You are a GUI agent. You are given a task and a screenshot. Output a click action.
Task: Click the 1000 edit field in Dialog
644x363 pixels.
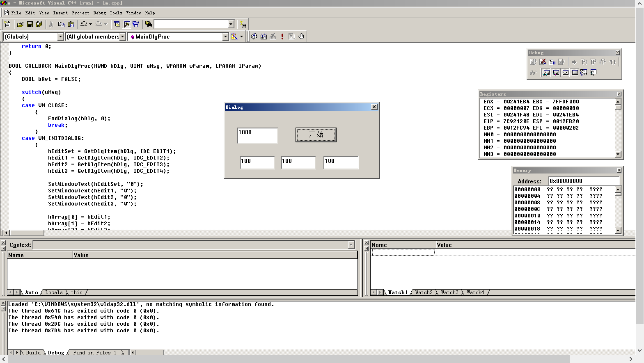coord(258,136)
